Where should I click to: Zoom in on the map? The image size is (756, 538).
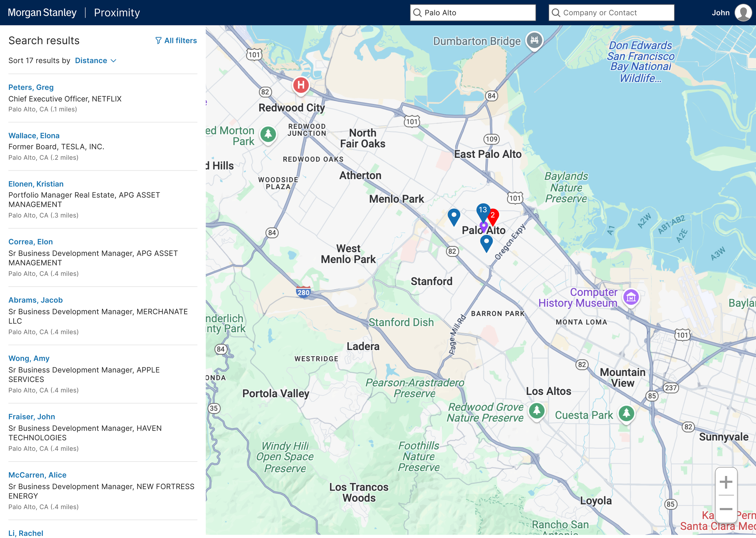pos(725,482)
